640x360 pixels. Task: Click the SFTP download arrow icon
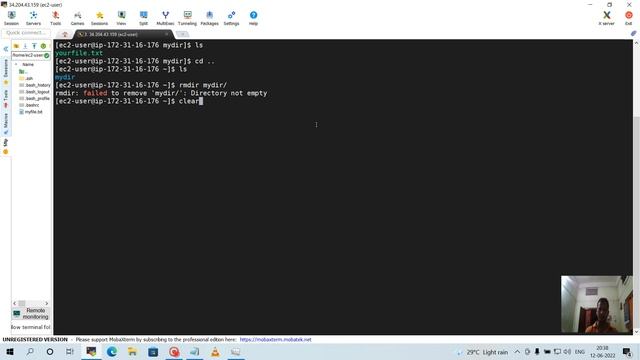click(25, 46)
